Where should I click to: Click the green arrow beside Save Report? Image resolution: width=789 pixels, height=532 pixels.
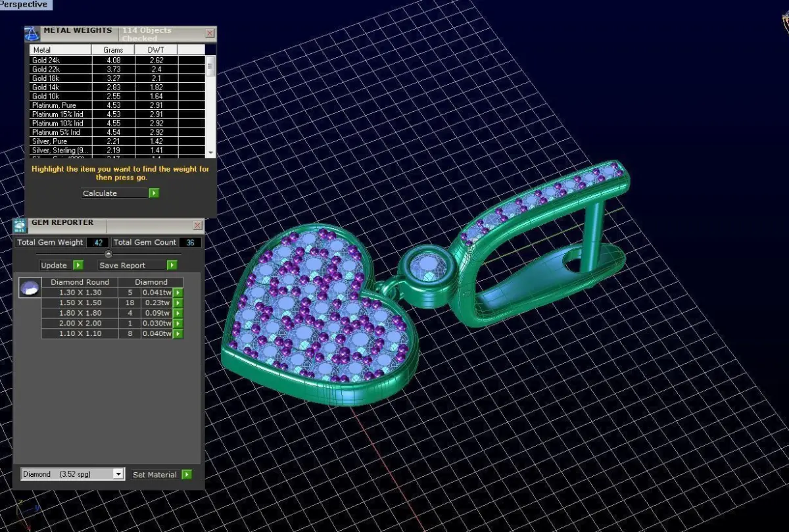pyautogui.click(x=172, y=265)
